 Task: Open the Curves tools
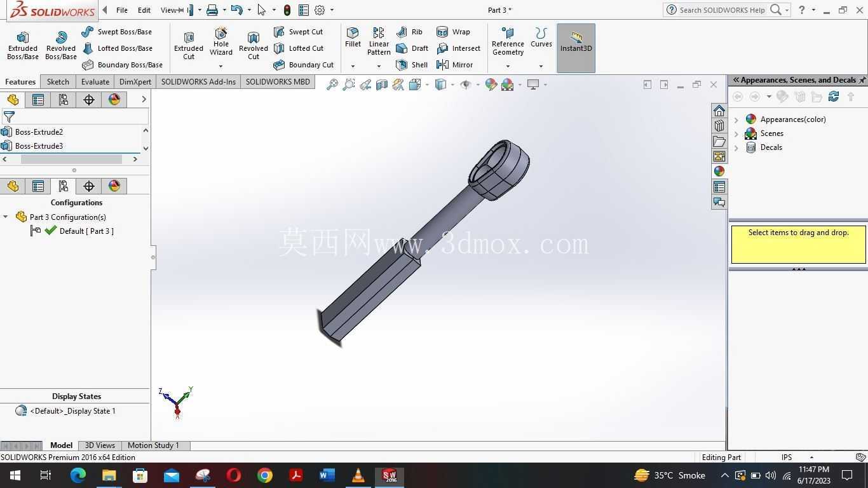[x=541, y=38]
